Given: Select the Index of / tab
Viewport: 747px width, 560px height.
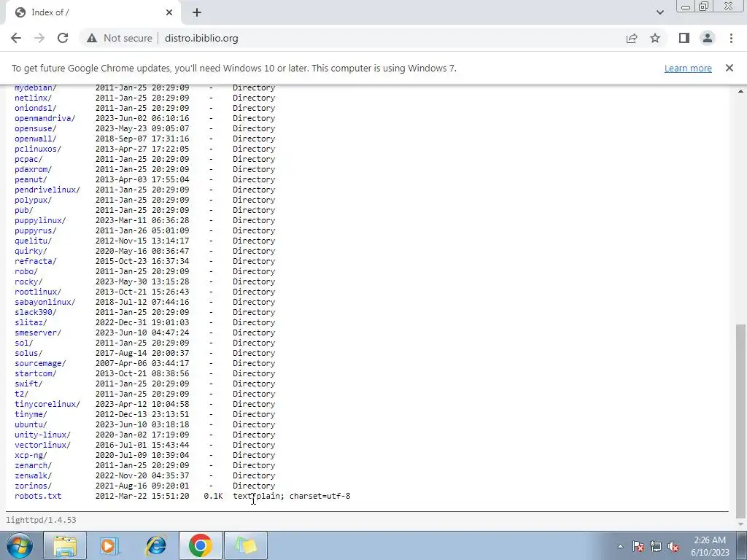Looking at the screenshot, I should click(93, 12).
